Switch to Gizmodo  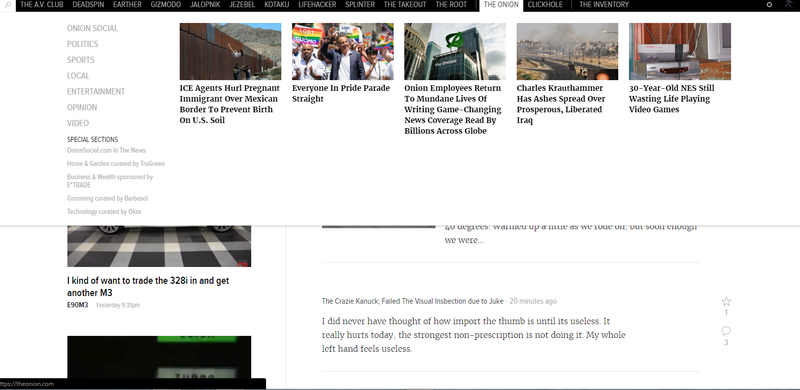pos(165,5)
